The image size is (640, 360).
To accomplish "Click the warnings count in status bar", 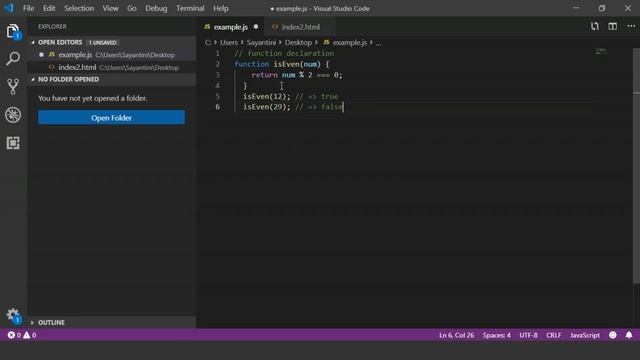I will (x=30, y=335).
